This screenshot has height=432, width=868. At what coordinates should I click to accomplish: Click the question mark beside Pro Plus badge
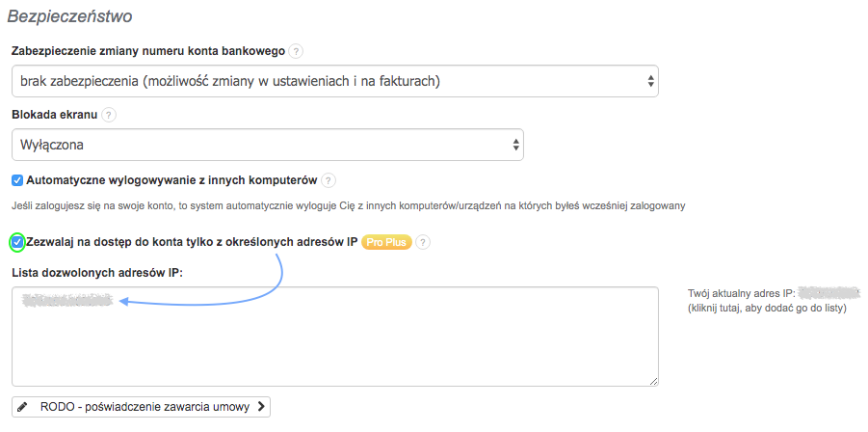click(423, 243)
